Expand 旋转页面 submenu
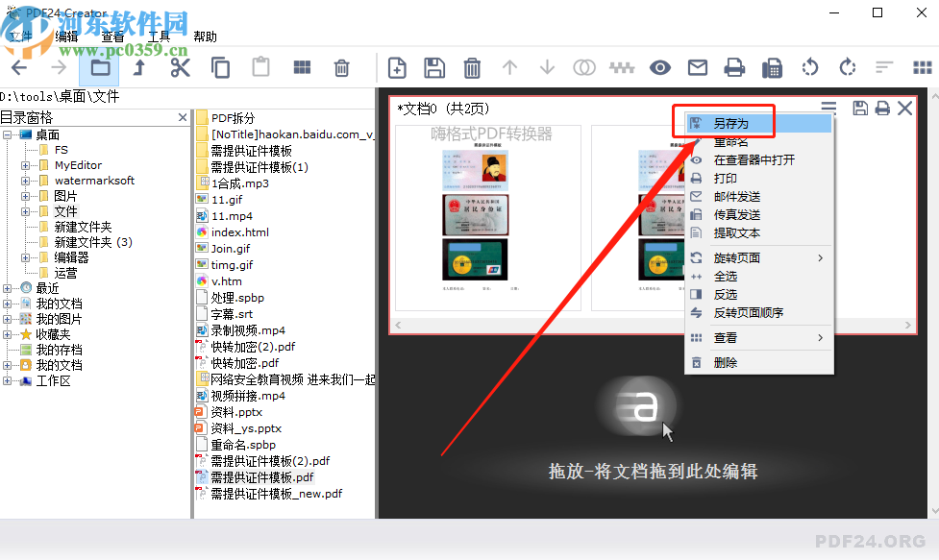 (758, 257)
